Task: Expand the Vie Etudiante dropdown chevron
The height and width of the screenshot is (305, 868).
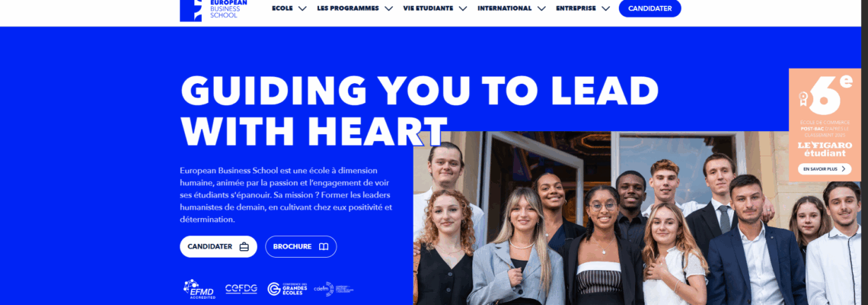Action: coord(463,8)
